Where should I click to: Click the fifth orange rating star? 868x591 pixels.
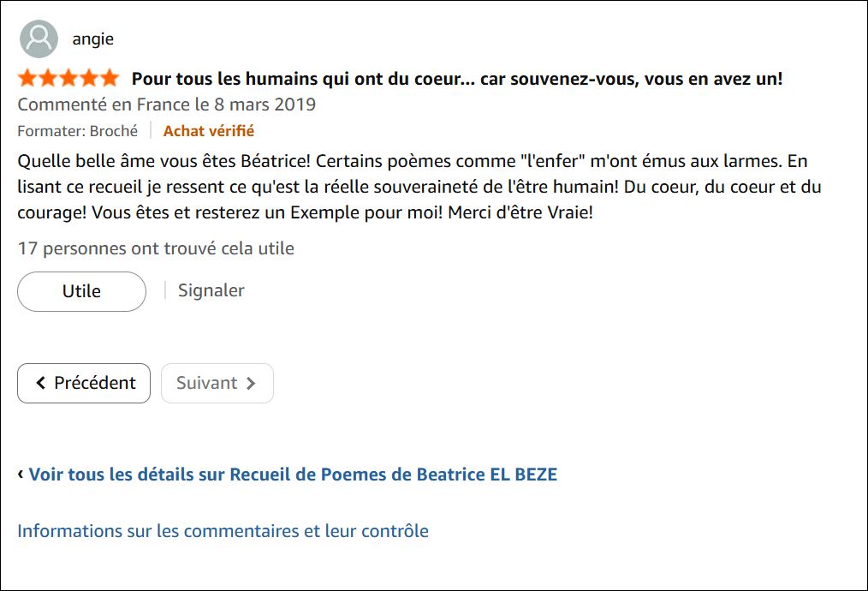click(109, 79)
